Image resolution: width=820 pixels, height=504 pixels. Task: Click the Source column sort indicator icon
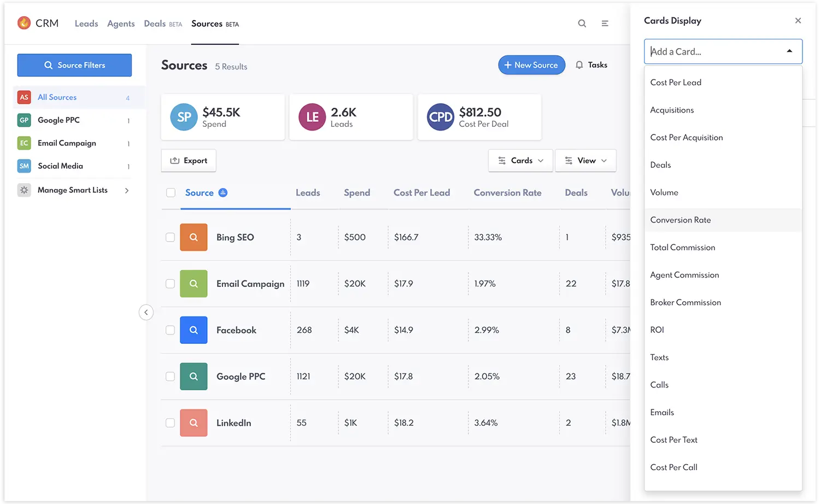[x=223, y=192]
